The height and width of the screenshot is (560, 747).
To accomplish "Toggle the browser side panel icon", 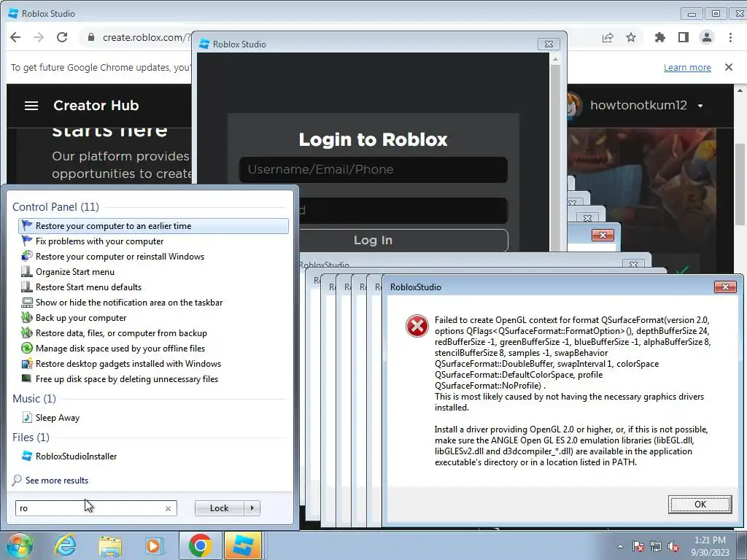I will [683, 38].
